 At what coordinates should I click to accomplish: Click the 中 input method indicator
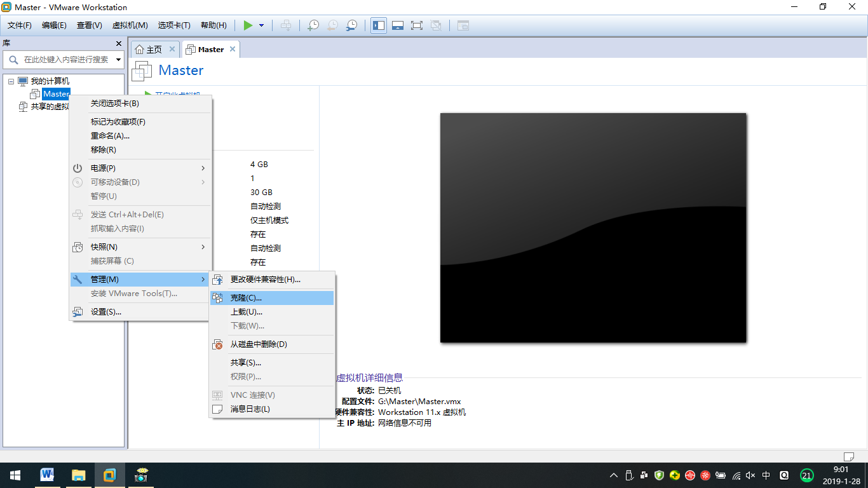766,475
